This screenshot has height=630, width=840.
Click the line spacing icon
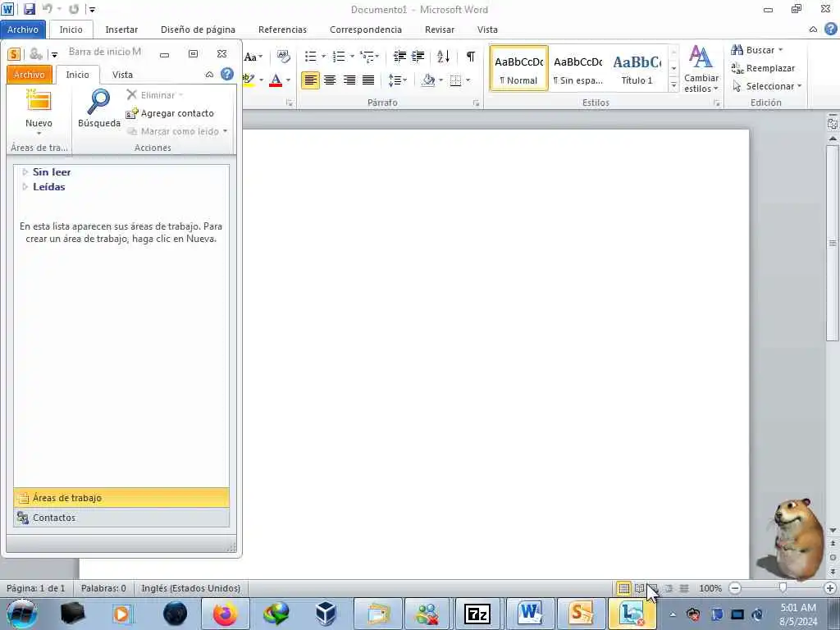(395, 80)
